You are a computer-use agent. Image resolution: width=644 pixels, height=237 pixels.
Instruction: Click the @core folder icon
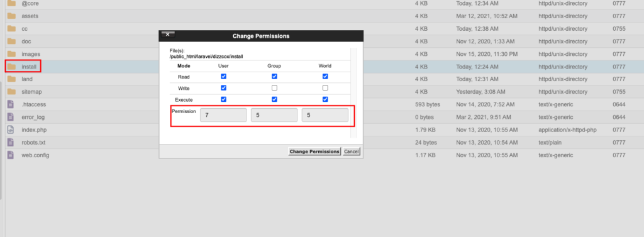(x=11, y=3)
